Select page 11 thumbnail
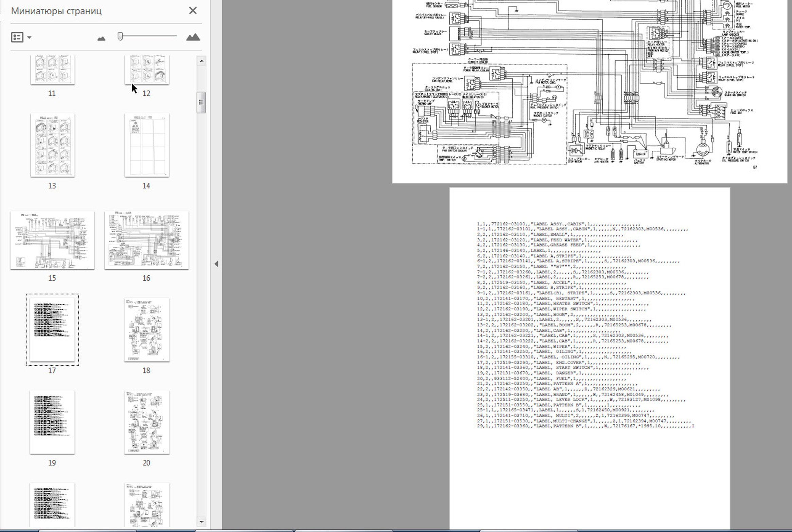Viewport: 792px width, 532px height. click(52, 70)
